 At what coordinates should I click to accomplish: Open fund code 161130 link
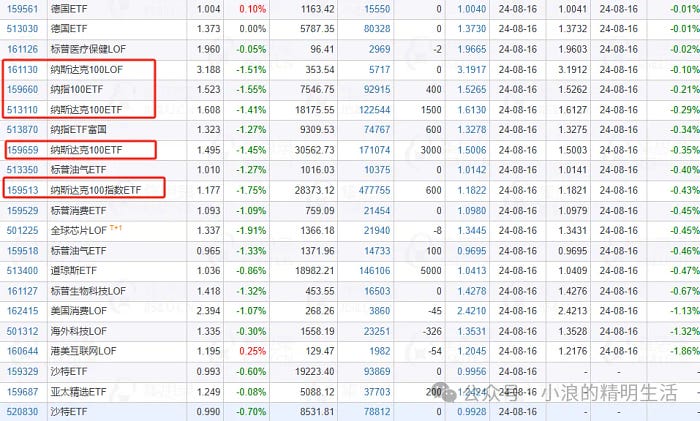click(x=22, y=69)
